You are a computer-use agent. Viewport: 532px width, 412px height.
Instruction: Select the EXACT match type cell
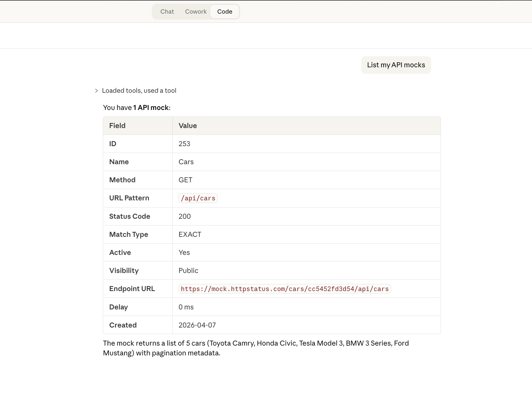pos(189,234)
